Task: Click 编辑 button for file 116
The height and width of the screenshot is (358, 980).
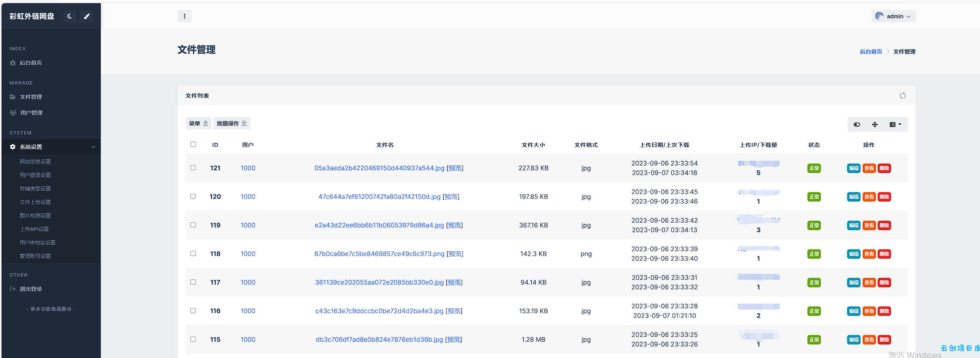Action: (854, 311)
